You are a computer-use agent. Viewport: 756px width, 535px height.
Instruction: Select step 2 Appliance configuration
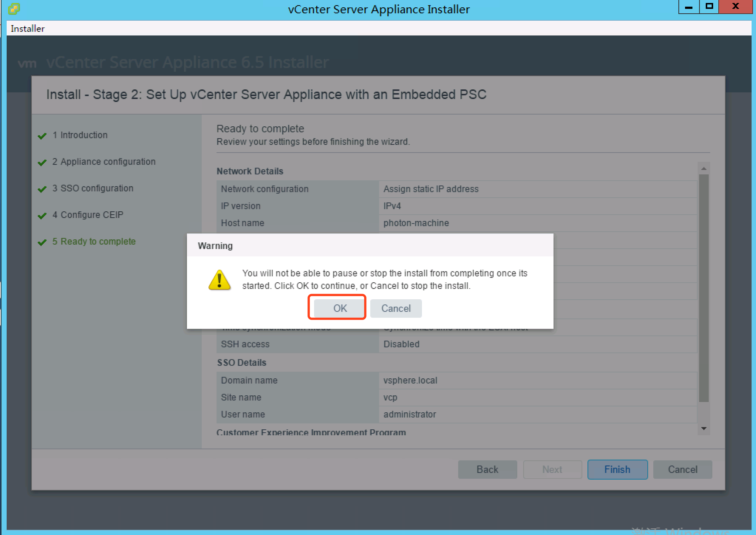104,161
